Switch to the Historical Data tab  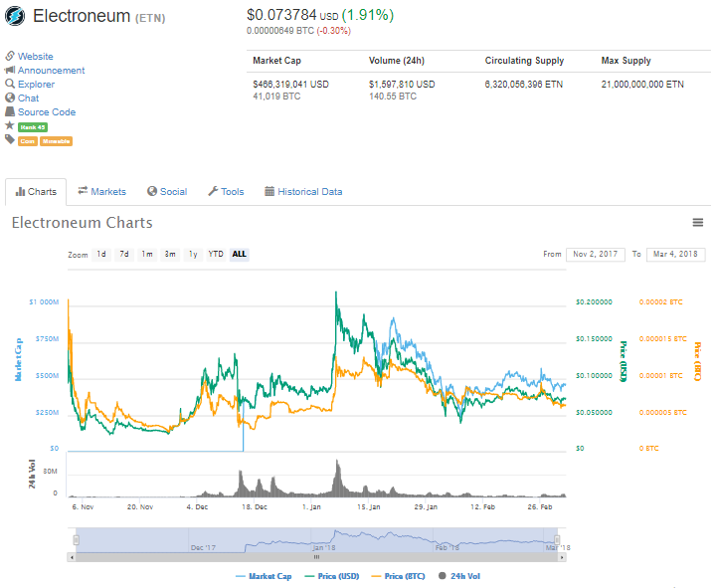click(x=303, y=192)
